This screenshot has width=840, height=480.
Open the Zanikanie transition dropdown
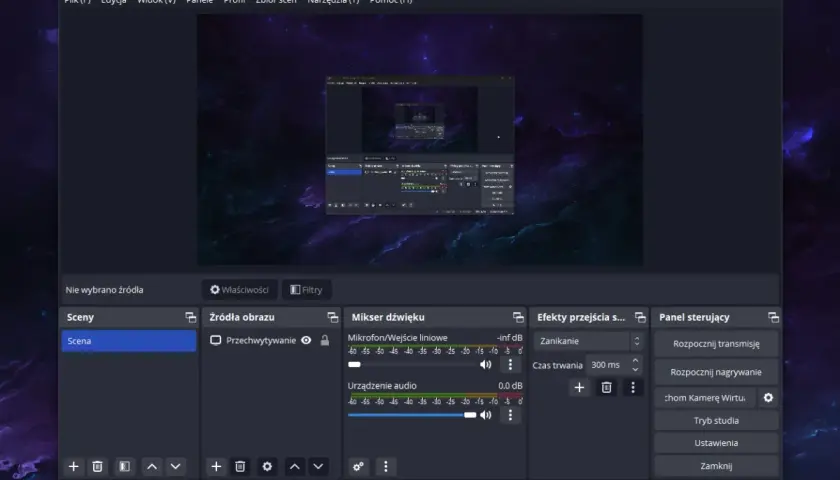tap(588, 341)
